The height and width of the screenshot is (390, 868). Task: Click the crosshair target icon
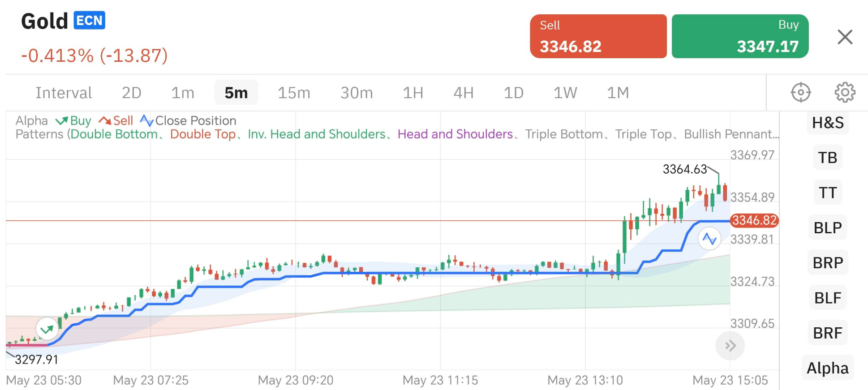tap(800, 93)
